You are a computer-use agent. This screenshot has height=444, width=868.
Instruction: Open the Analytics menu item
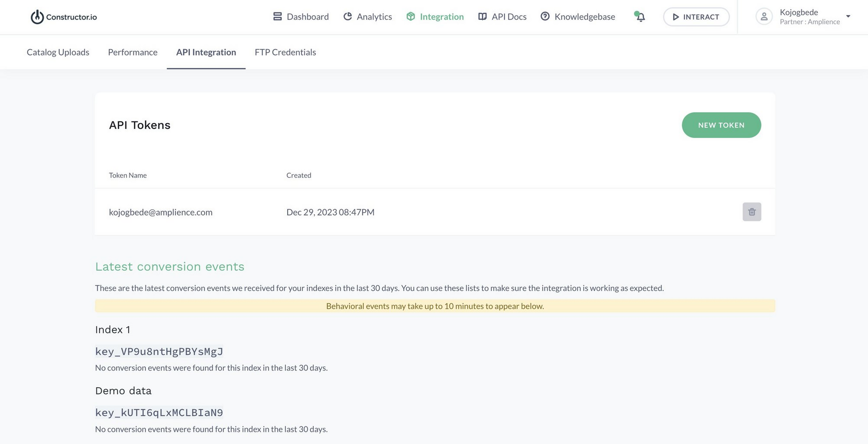(x=368, y=17)
